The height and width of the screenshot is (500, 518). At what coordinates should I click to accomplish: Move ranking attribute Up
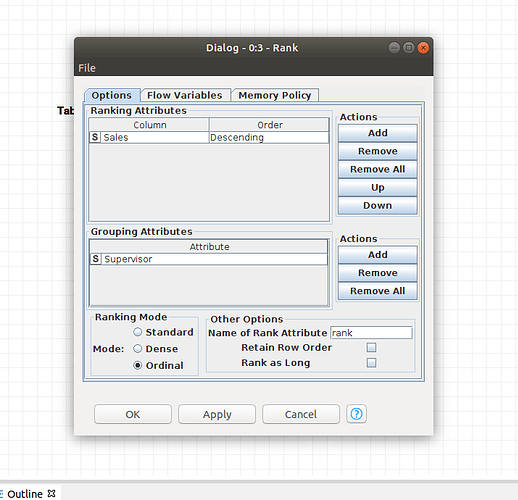pyautogui.click(x=378, y=187)
